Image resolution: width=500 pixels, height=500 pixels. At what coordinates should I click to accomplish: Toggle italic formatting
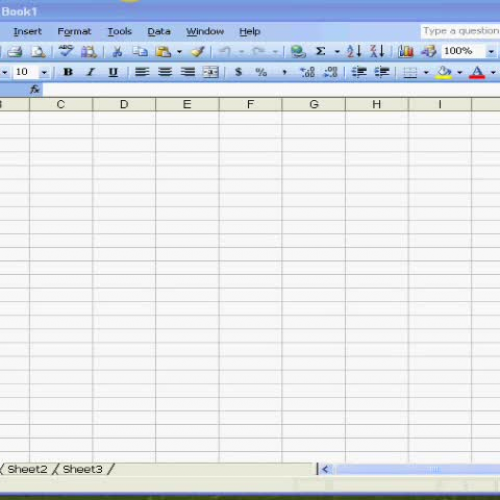(x=90, y=72)
